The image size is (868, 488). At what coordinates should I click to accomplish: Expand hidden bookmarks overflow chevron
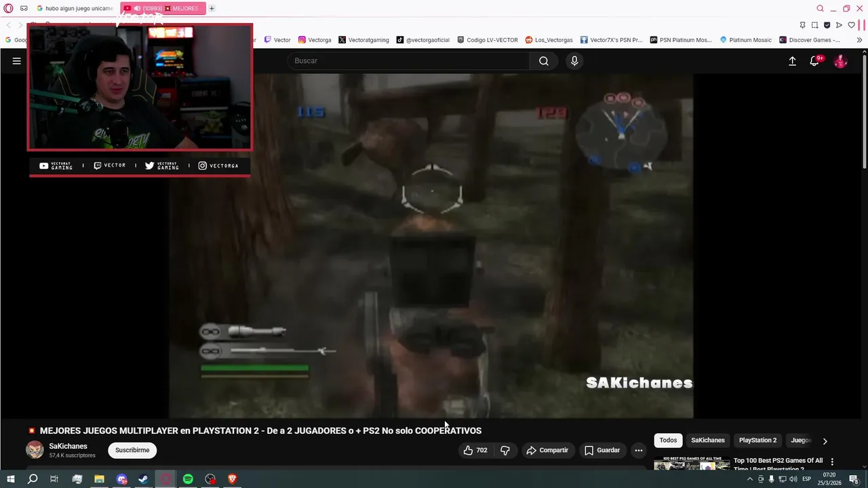pos(859,40)
